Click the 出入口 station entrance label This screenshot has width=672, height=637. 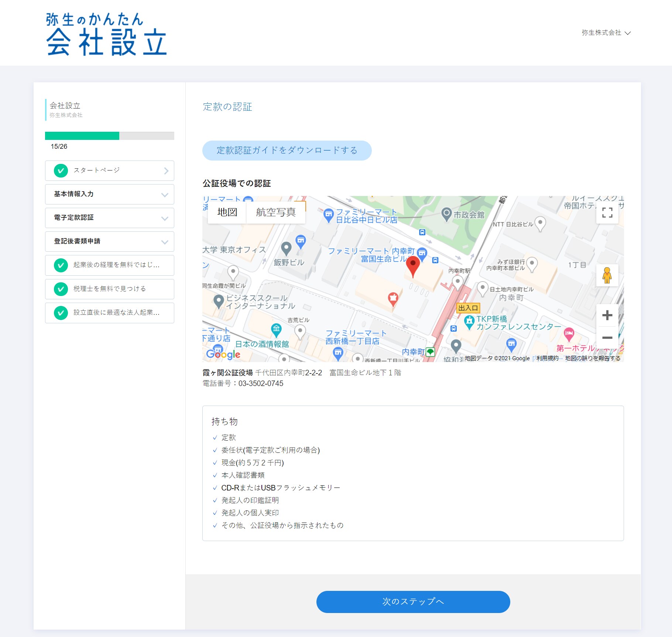click(x=468, y=308)
